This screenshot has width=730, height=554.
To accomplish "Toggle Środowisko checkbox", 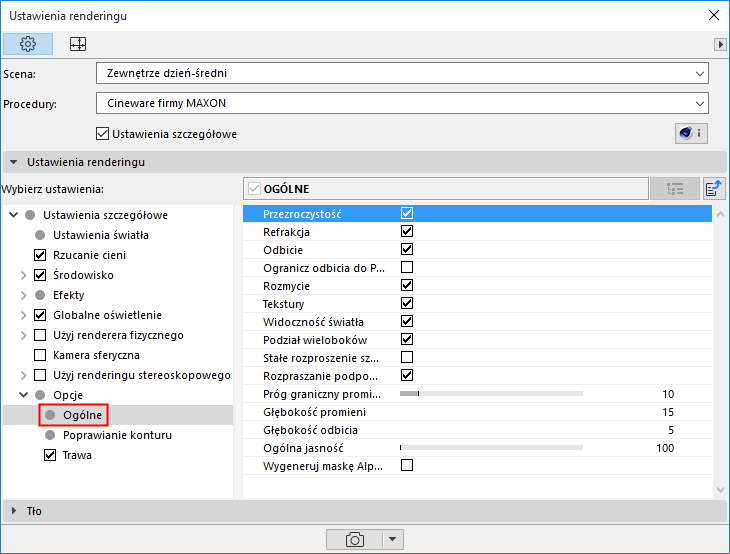I will pyautogui.click(x=40, y=275).
